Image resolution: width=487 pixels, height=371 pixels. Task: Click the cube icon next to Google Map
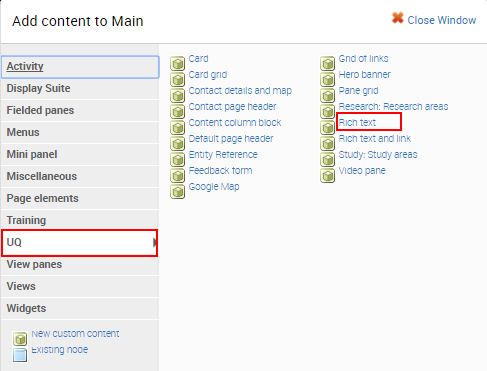point(177,191)
